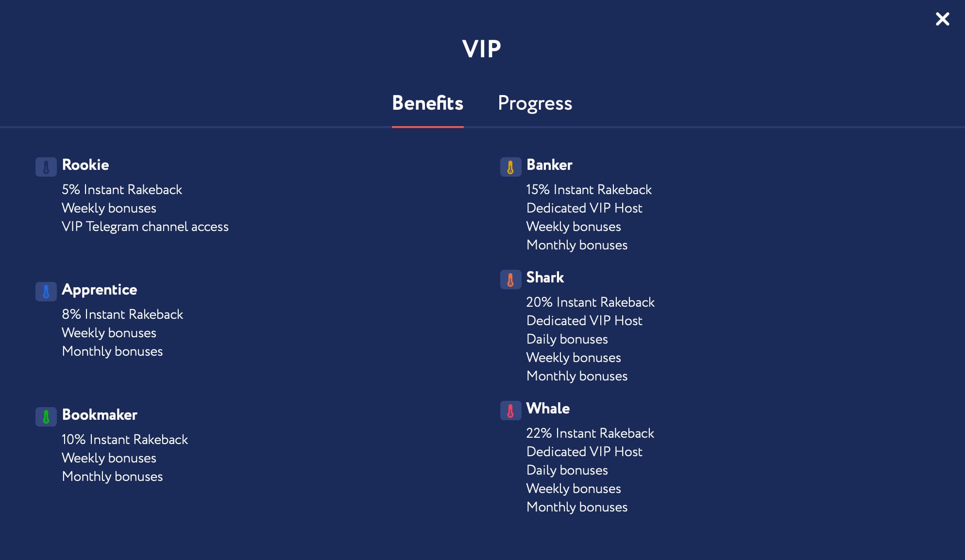Click the 22% Instant Rakeback line
Screen dimensions: 965x560
[590, 433]
